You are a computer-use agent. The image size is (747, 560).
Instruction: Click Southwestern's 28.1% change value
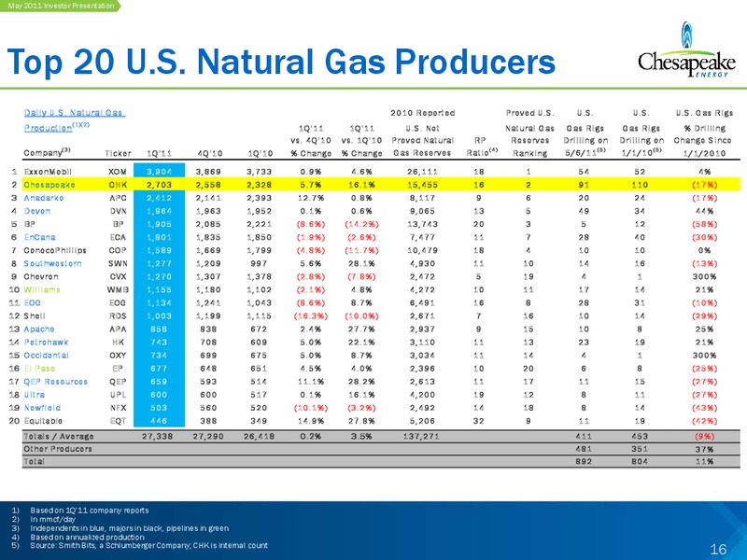(361, 263)
